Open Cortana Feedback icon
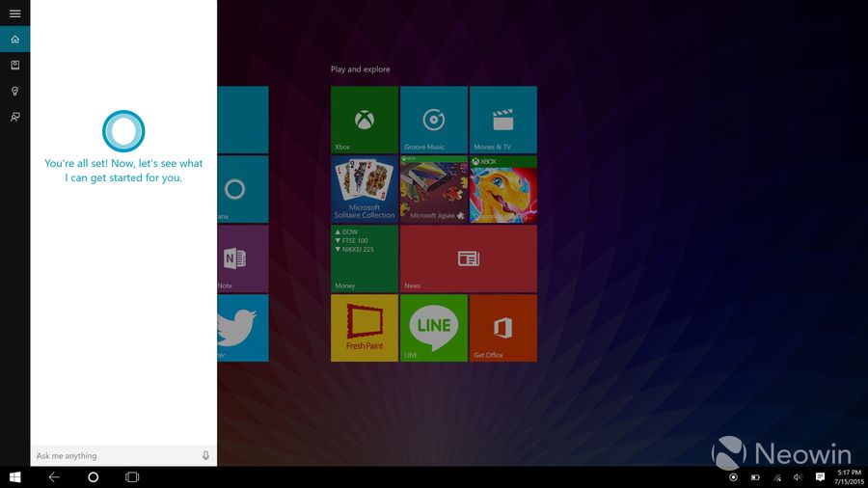The width and height of the screenshot is (868, 488). (14, 117)
